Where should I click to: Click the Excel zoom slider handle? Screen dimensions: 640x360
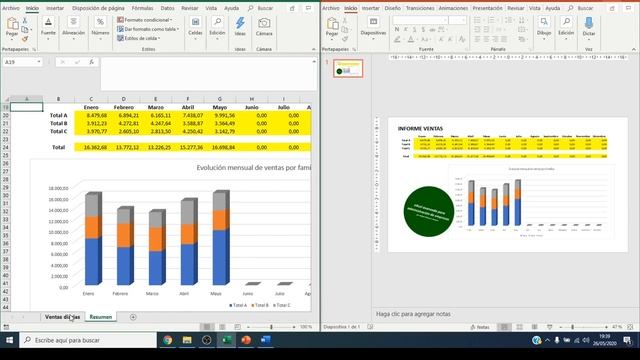271,327
